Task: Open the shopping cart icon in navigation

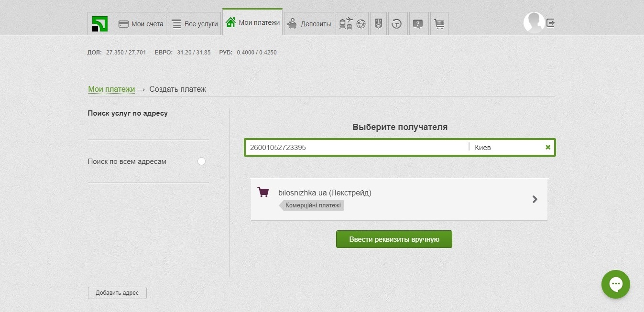Action: tap(439, 24)
